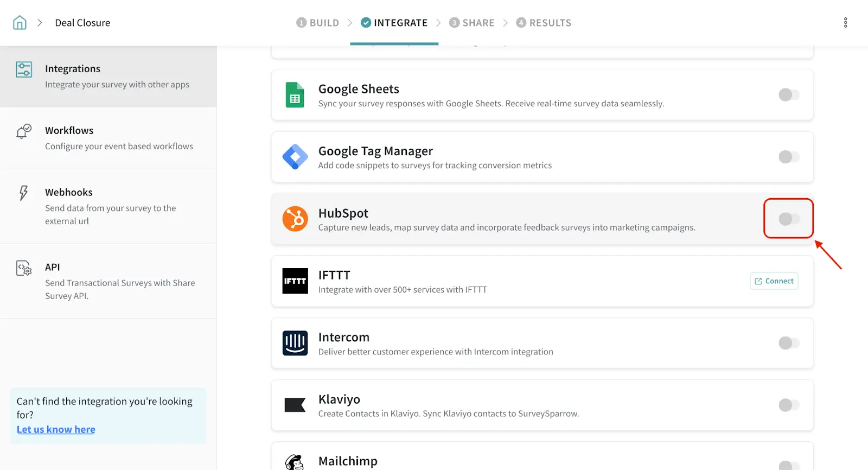This screenshot has width=868, height=470.
Task: Enable the HubSpot integration toggle
Action: point(789,219)
